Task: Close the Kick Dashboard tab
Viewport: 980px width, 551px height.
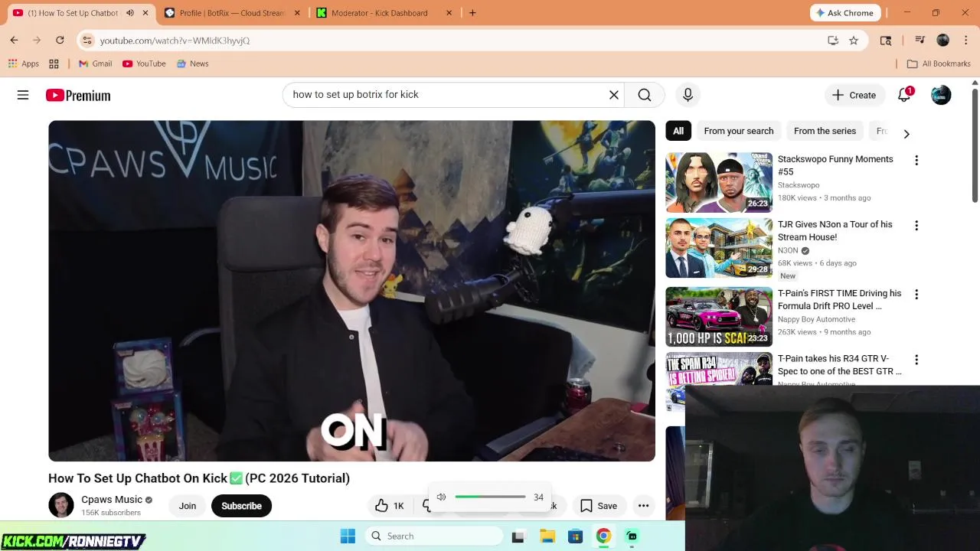Action: pos(449,13)
